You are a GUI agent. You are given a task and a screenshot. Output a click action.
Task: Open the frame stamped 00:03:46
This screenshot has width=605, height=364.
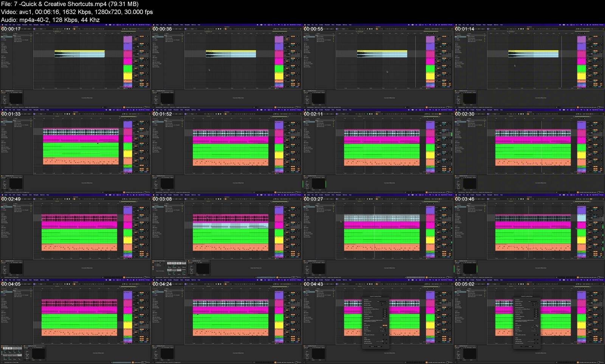point(529,236)
